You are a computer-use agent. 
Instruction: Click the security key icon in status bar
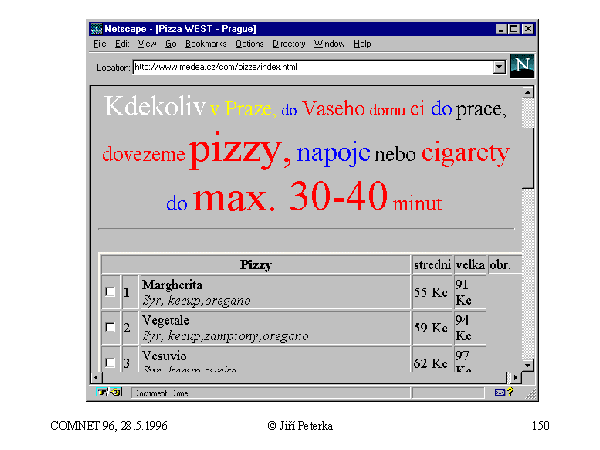[109, 393]
